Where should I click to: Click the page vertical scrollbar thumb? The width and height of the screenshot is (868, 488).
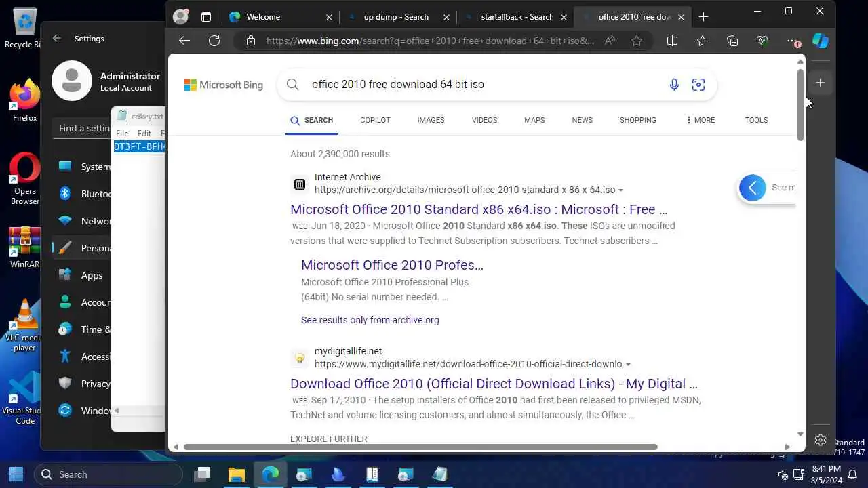(800, 105)
